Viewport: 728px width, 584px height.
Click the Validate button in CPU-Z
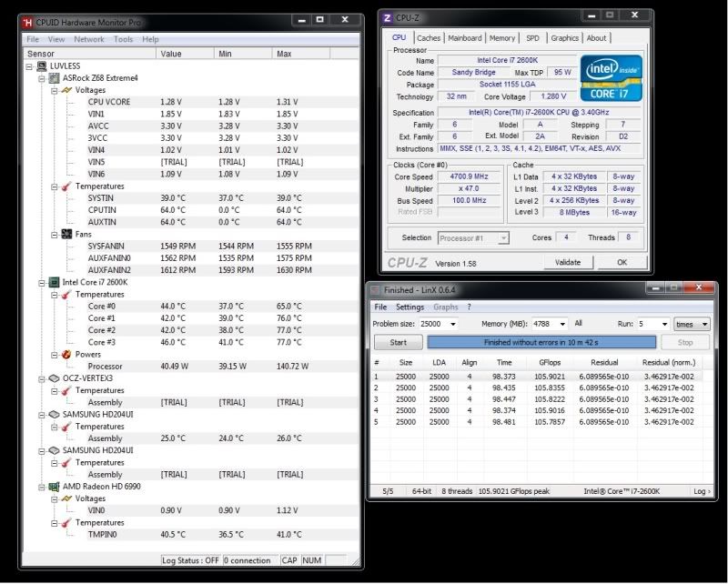point(568,262)
